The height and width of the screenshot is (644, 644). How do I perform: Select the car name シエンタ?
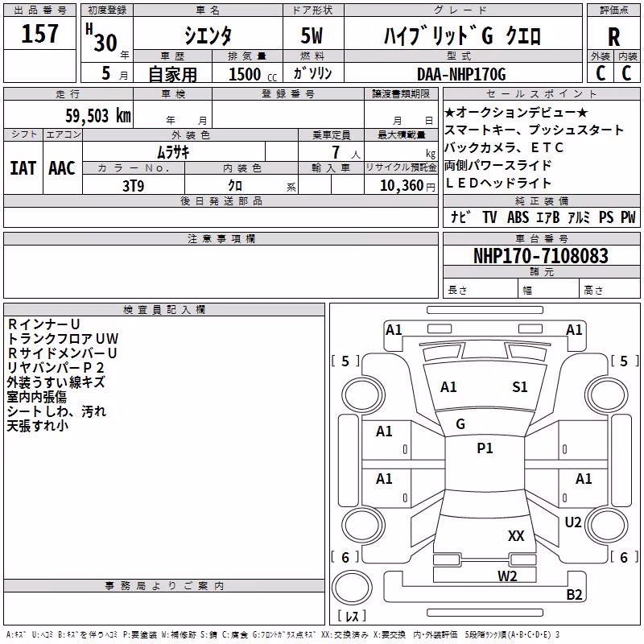point(208,35)
